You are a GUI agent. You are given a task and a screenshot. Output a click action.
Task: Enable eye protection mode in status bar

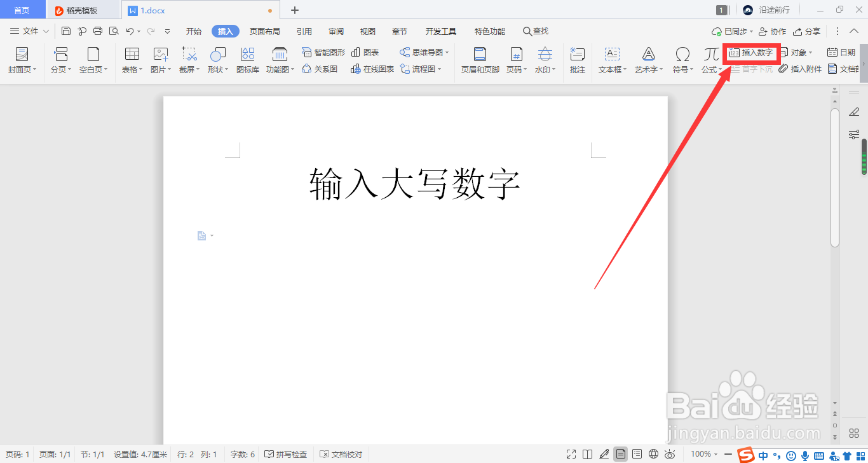click(x=670, y=454)
